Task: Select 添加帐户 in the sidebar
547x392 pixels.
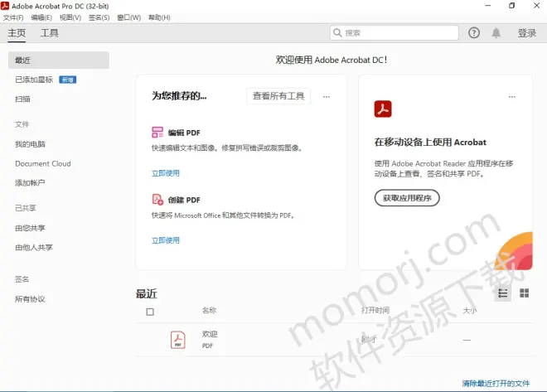Action: [x=30, y=183]
